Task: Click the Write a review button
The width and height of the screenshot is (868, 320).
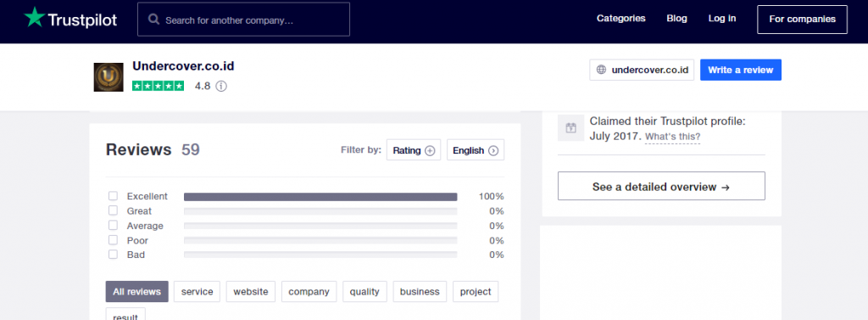Action: [741, 70]
